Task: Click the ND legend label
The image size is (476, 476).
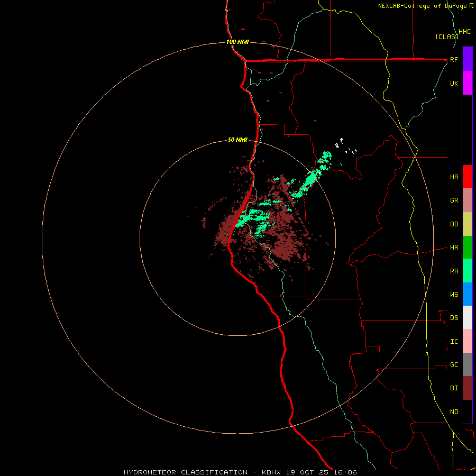Action: 454,412
